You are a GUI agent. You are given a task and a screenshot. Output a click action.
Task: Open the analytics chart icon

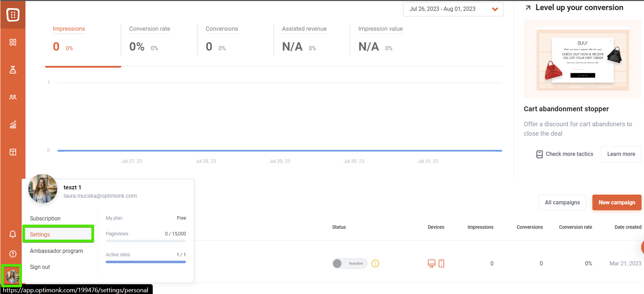(13, 125)
